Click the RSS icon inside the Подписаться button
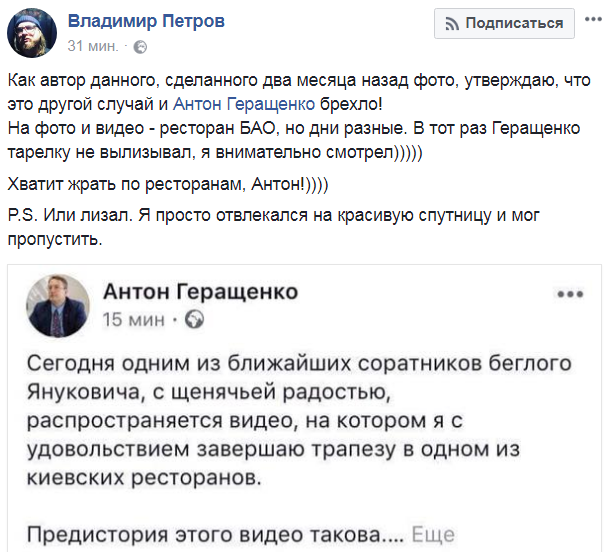This screenshot has width=606, height=552. coord(451,23)
